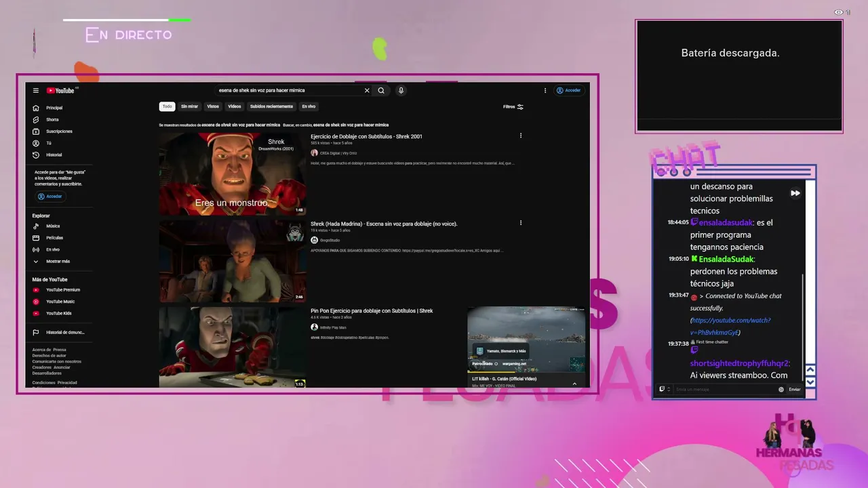Screen dimensions: 868x488
Task: Open the YouTube hamburger guide menu
Action: point(36,90)
